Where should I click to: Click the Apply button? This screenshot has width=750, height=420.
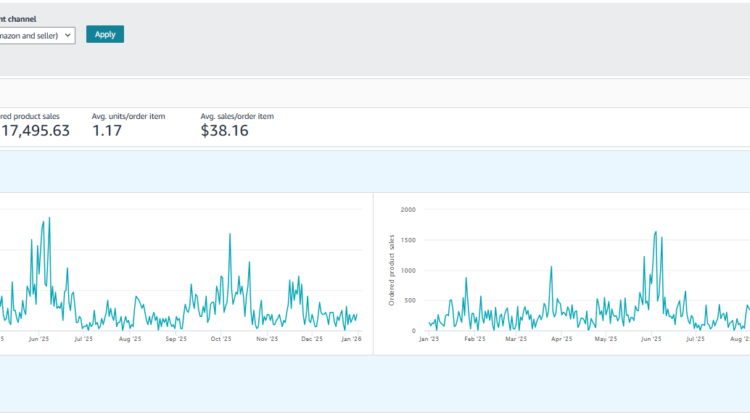105,34
